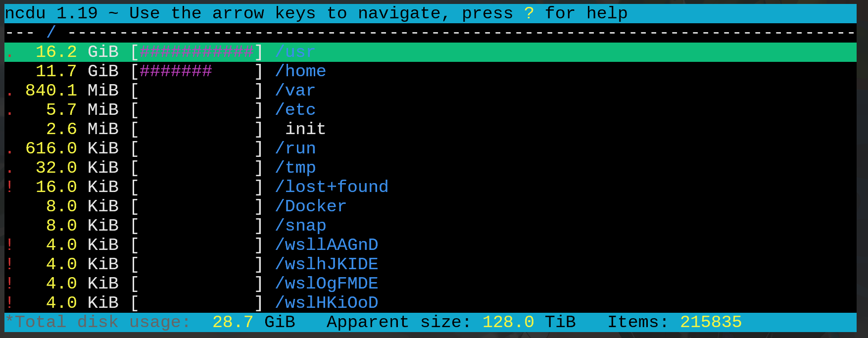Select the init file row
Screen dimensions: 868x338
[305, 129]
